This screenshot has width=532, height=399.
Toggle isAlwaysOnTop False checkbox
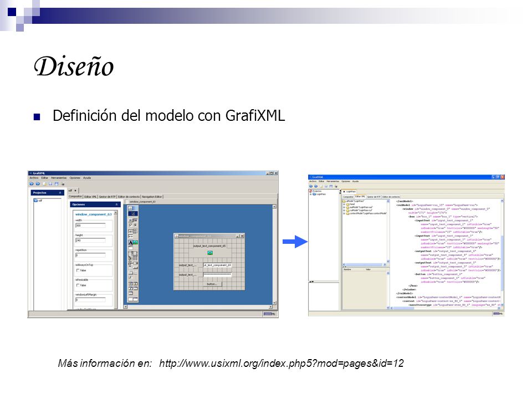78,270
